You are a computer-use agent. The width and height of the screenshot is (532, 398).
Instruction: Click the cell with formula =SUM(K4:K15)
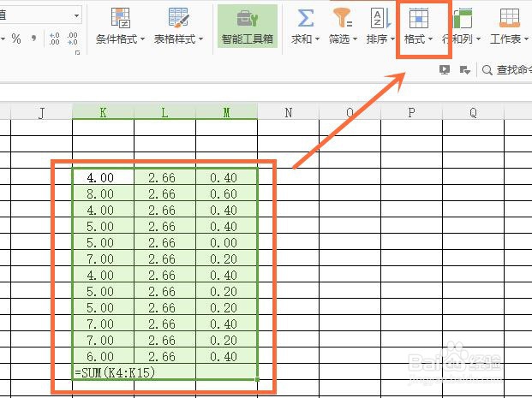coord(134,372)
